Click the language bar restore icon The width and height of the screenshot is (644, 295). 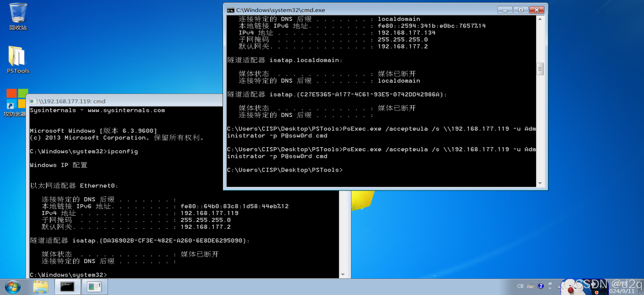[x=550, y=284]
